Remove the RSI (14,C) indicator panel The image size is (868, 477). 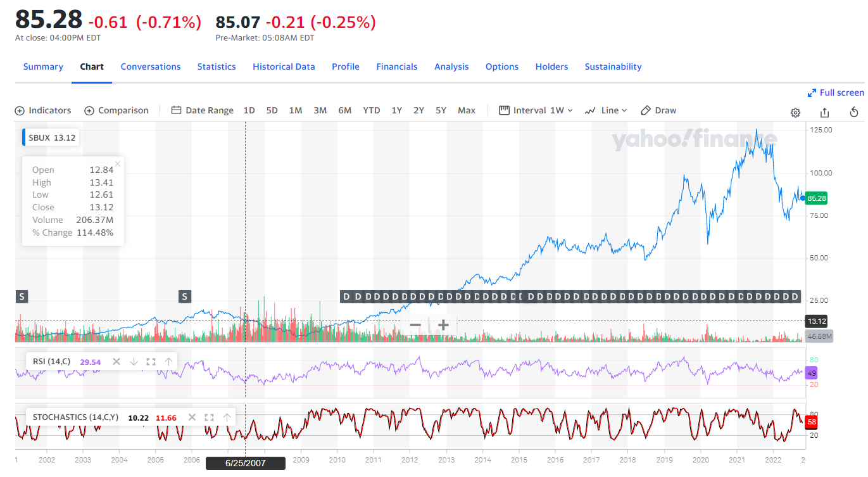[x=116, y=362]
